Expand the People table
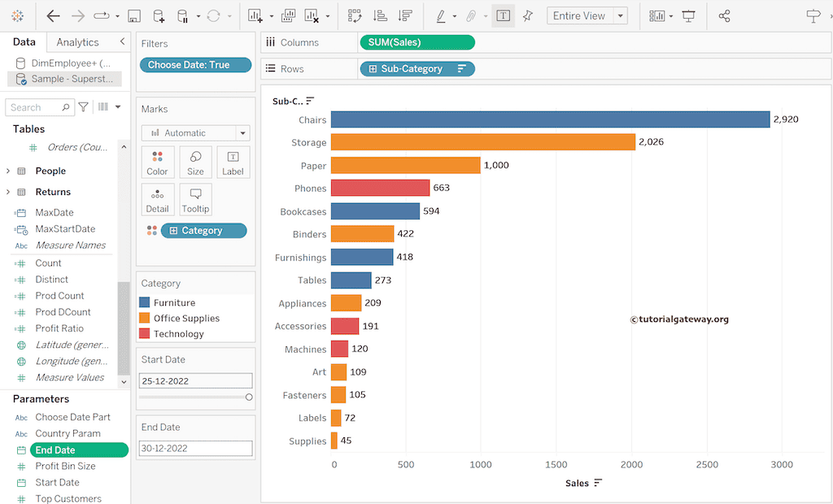Screen dimensions: 833x504 (x=8, y=171)
